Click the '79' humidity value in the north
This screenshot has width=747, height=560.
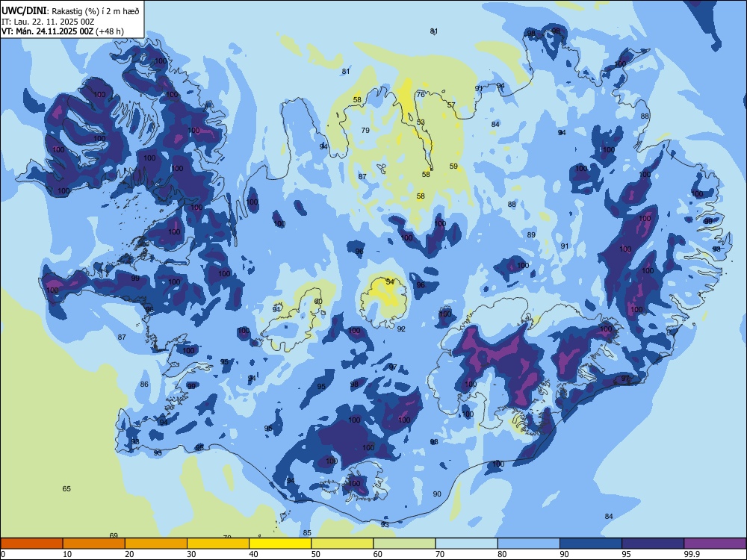click(365, 131)
